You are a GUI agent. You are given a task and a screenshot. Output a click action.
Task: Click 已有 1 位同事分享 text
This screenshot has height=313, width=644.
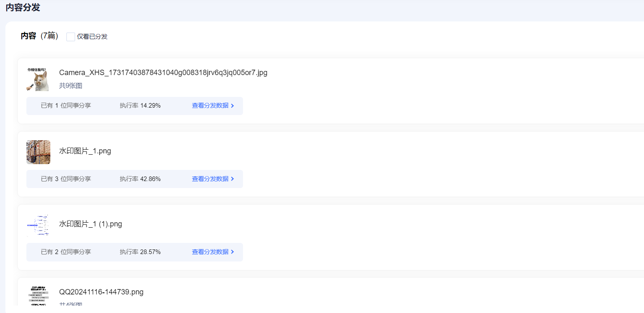coord(66,106)
